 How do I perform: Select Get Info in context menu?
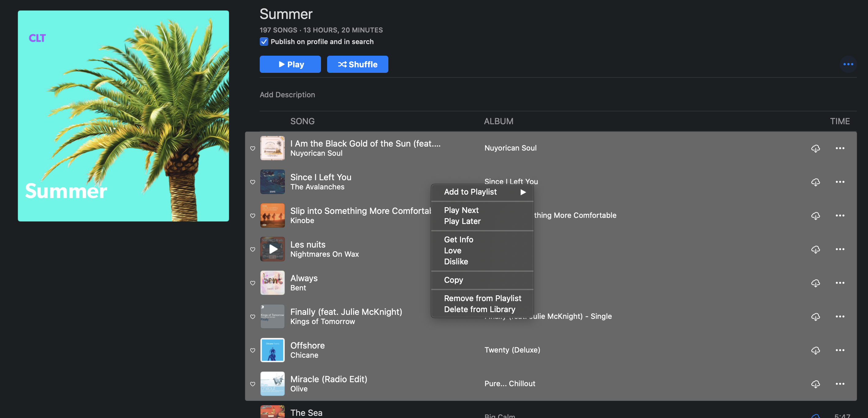[x=458, y=239]
